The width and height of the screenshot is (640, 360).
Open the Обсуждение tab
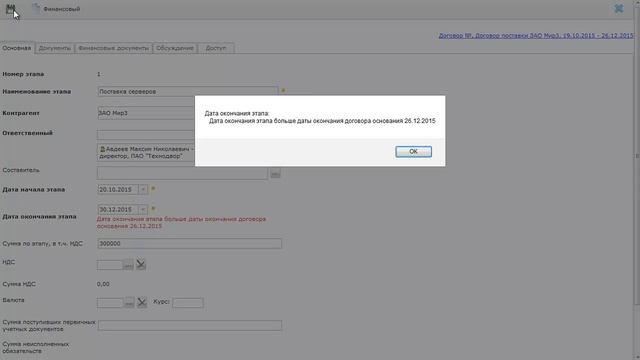coord(175,48)
